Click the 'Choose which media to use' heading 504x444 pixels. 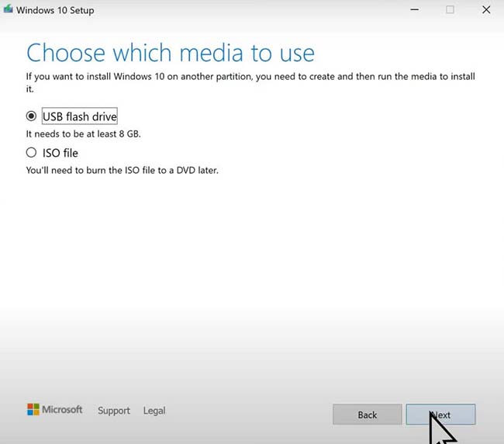coord(171,53)
